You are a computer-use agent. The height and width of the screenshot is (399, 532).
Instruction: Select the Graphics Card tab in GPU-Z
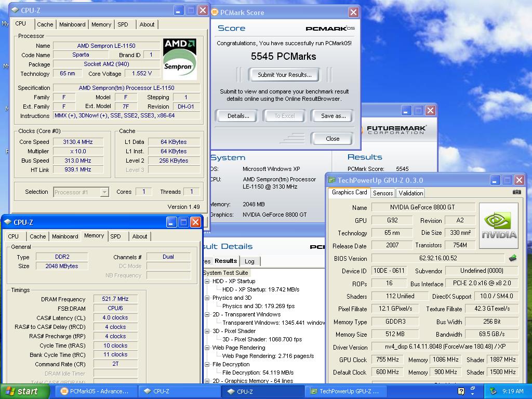point(350,192)
